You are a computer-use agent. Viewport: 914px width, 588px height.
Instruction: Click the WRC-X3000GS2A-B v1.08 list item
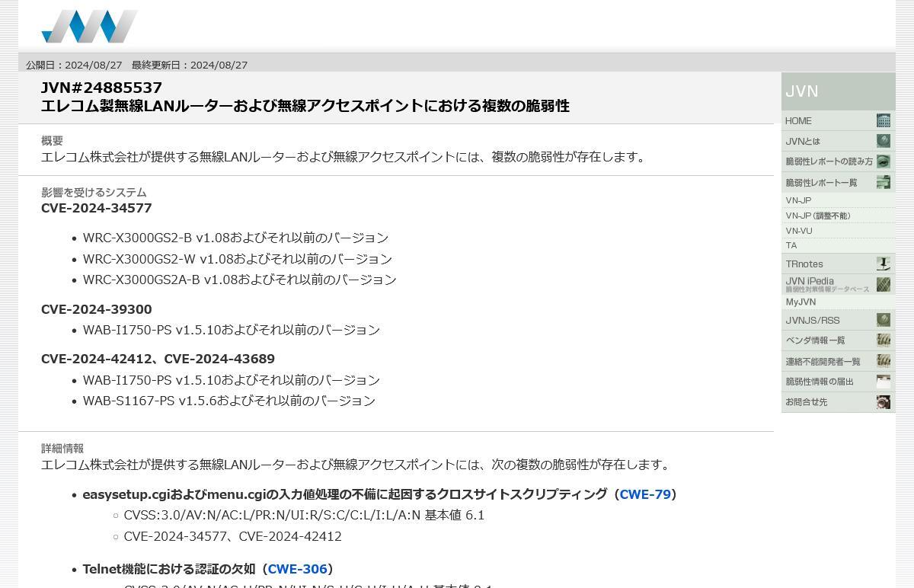(240, 280)
